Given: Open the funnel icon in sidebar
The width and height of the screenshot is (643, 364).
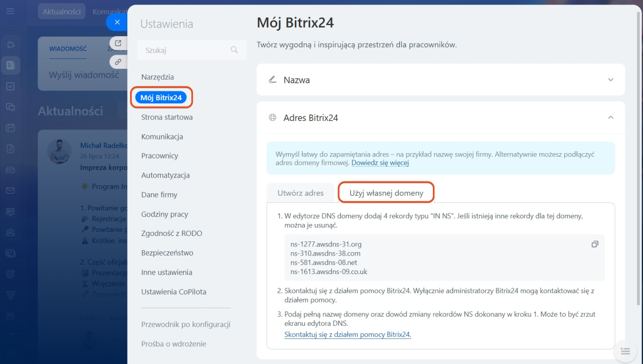Looking at the screenshot, I should tap(11, 295).
